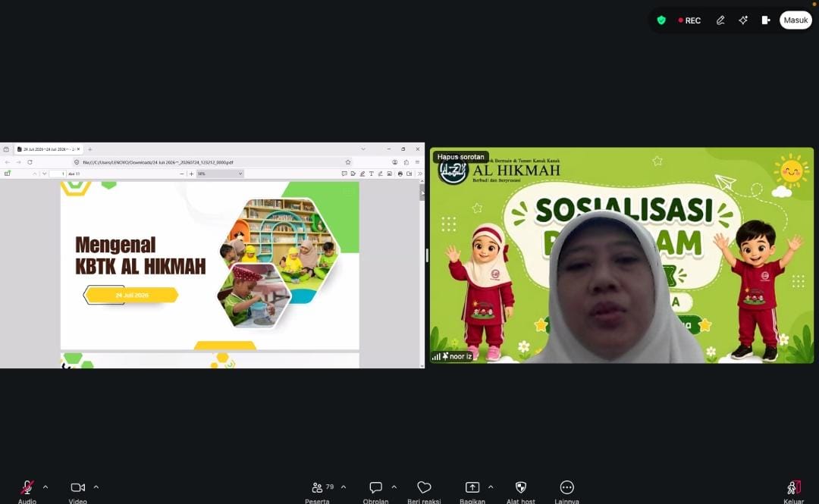Select the PDF comment tool
The width and height of the screenshot is (819, 504).
tap(344, 174)
